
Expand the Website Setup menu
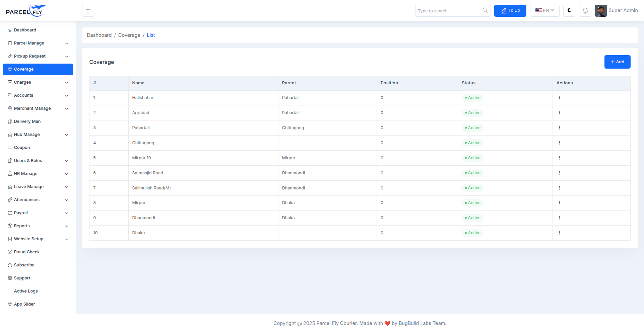tap(38, 239)
